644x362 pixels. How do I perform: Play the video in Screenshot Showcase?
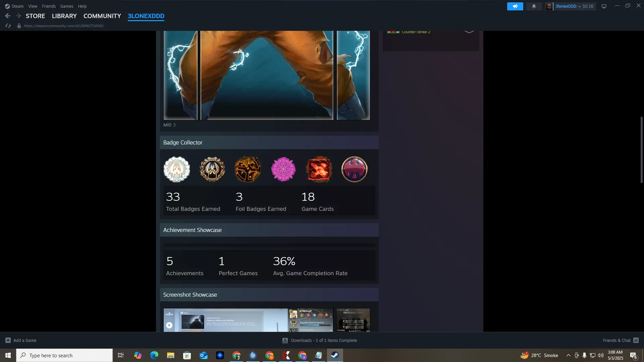(169, 325)
